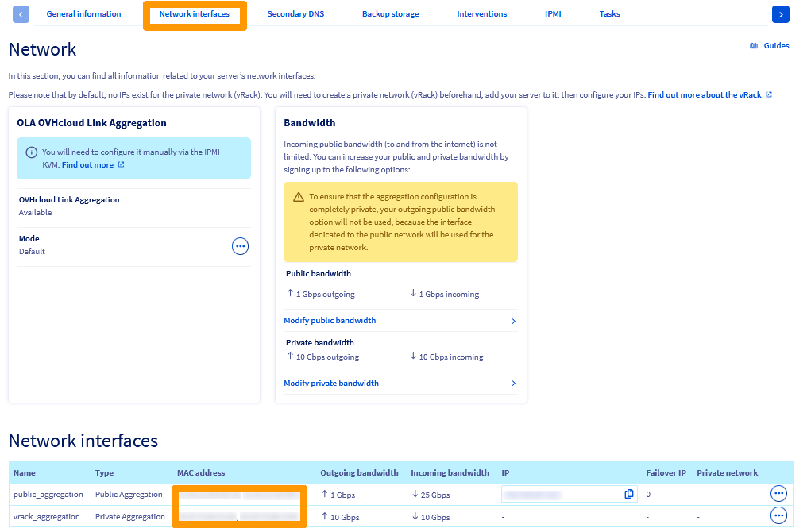Click the info icon in the IPMI KVM notice
The width and height of the screenshot is (811, 532).
point(30,153)
